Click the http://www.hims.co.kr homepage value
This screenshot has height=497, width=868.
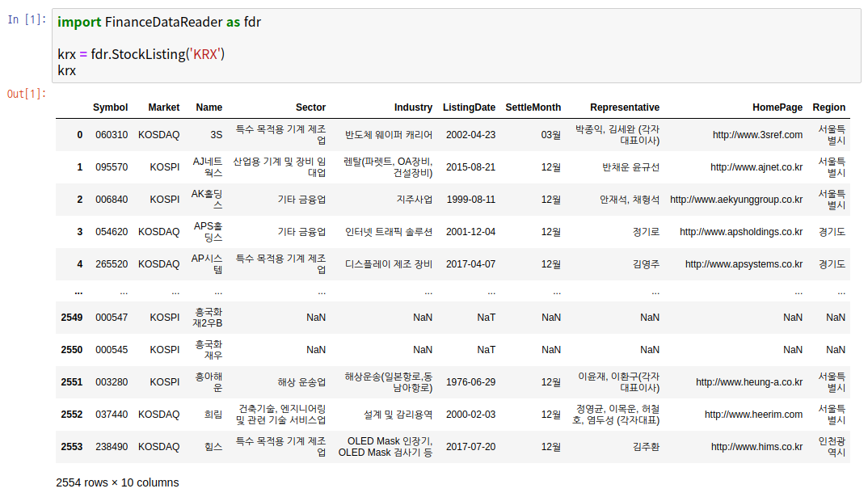tap(756, 447)
